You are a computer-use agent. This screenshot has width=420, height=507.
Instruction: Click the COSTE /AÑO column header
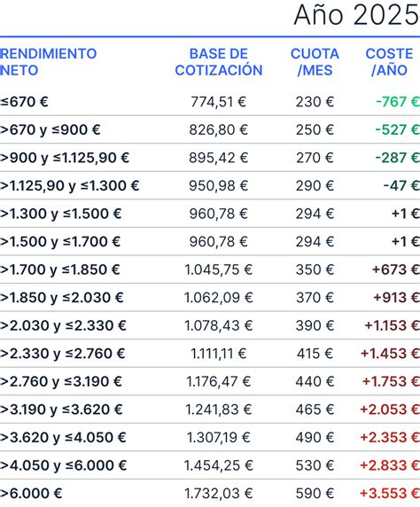point(389,62)
